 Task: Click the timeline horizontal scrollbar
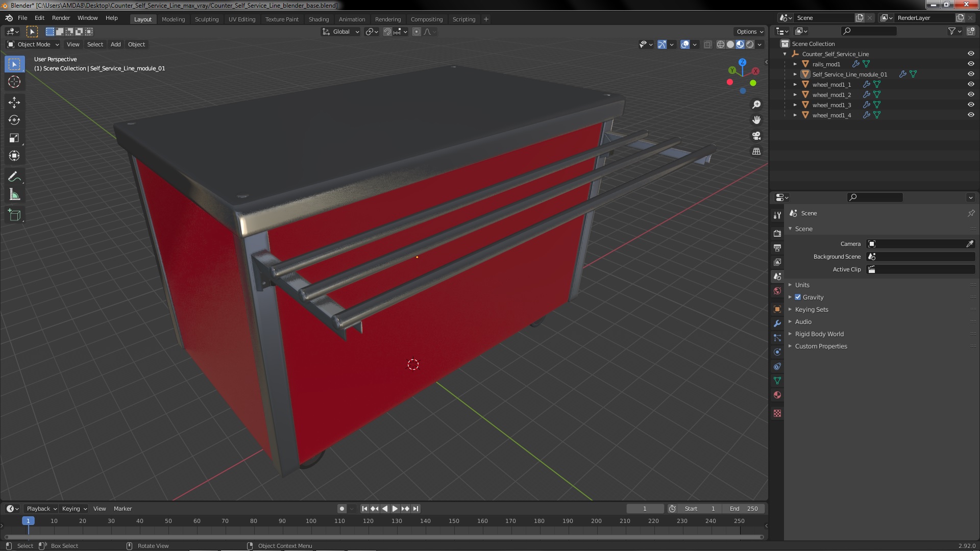383,537
